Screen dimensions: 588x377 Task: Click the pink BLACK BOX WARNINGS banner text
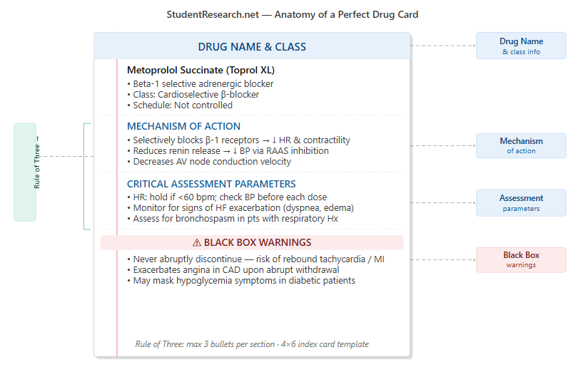[x=257, y=243]
